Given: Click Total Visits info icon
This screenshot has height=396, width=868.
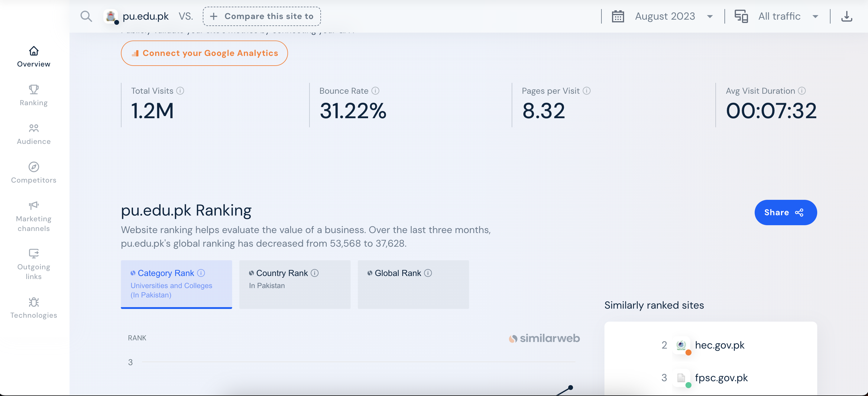Looking at the screenshot, I should pos(180,91).
